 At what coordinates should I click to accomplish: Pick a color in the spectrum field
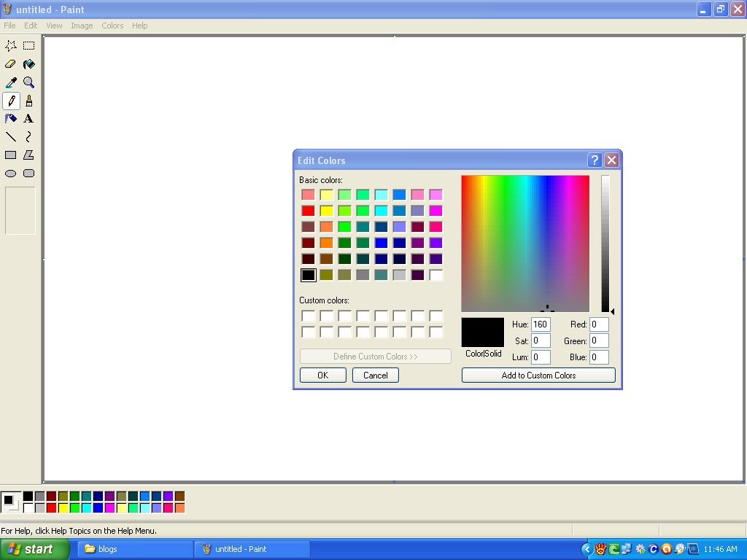click(x=525, y=244)
